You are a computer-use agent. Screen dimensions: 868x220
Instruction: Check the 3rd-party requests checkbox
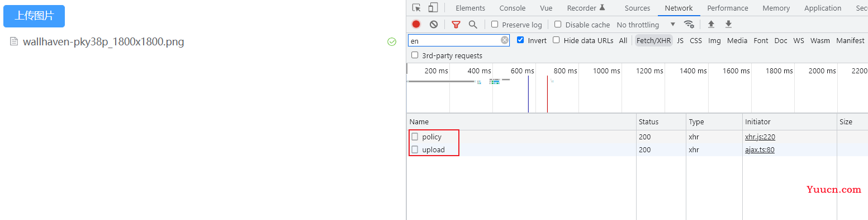click(415, 55)
